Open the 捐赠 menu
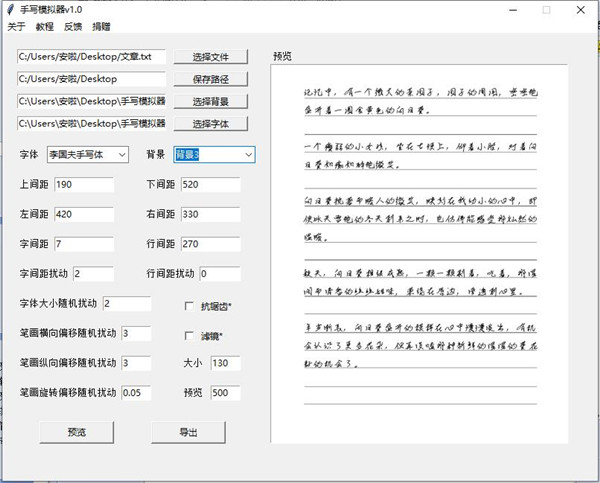600x483 pixels. [101, 27]
